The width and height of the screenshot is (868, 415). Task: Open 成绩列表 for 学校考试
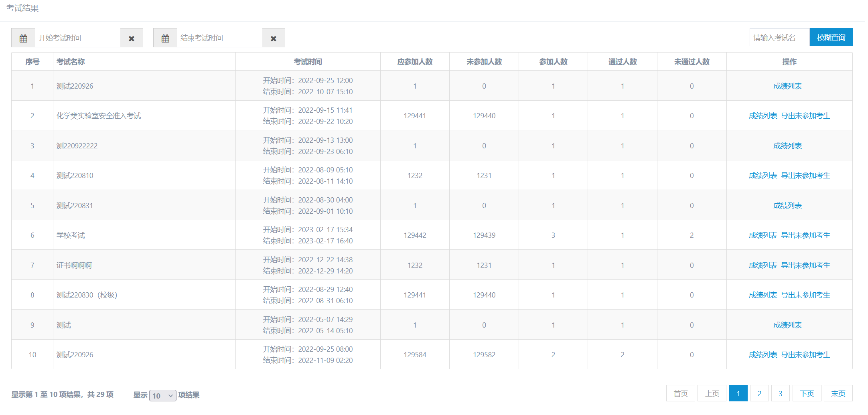click(x=763, y=235)
